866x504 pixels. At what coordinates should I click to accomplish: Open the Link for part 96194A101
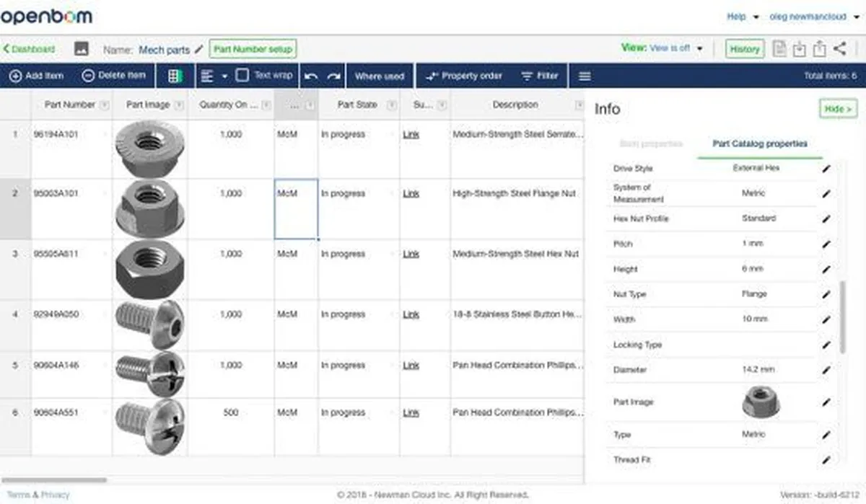point(411,134)
